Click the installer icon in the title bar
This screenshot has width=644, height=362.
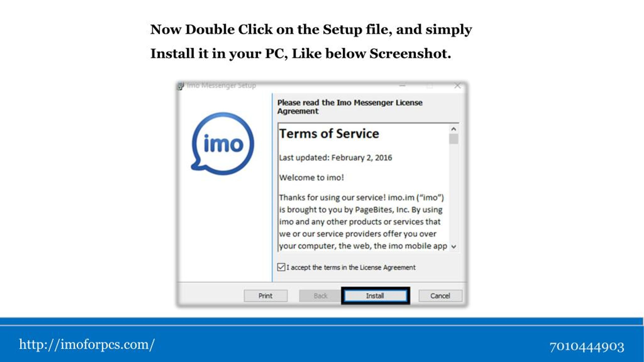[180, 86]
